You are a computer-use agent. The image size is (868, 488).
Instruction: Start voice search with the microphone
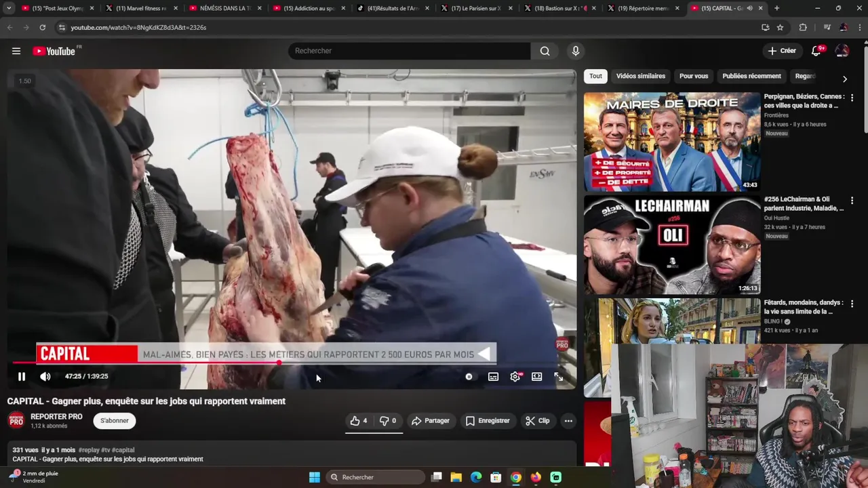pos(575,51)
